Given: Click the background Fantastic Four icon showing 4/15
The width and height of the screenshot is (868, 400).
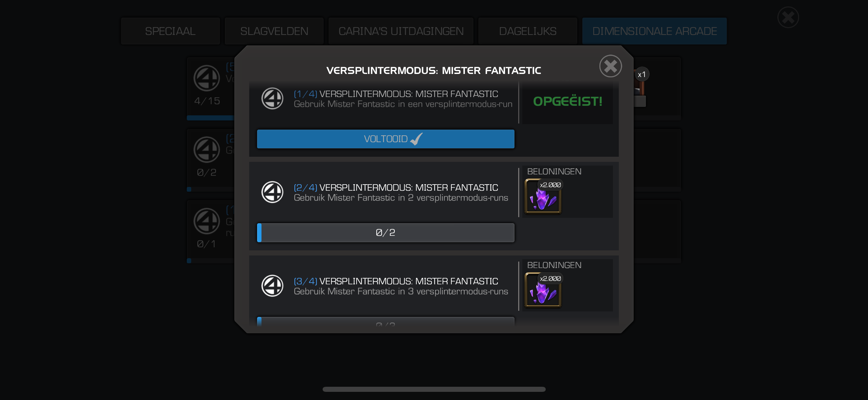Looking at the screenshot, I should pyautogui.click(x=206, y=78).
